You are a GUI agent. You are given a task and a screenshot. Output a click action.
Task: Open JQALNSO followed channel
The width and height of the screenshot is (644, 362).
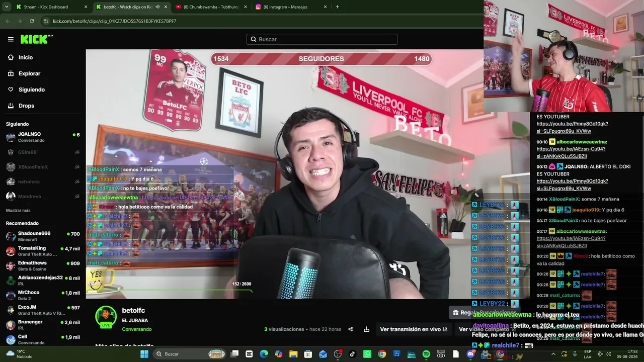[x=43, y=137]
